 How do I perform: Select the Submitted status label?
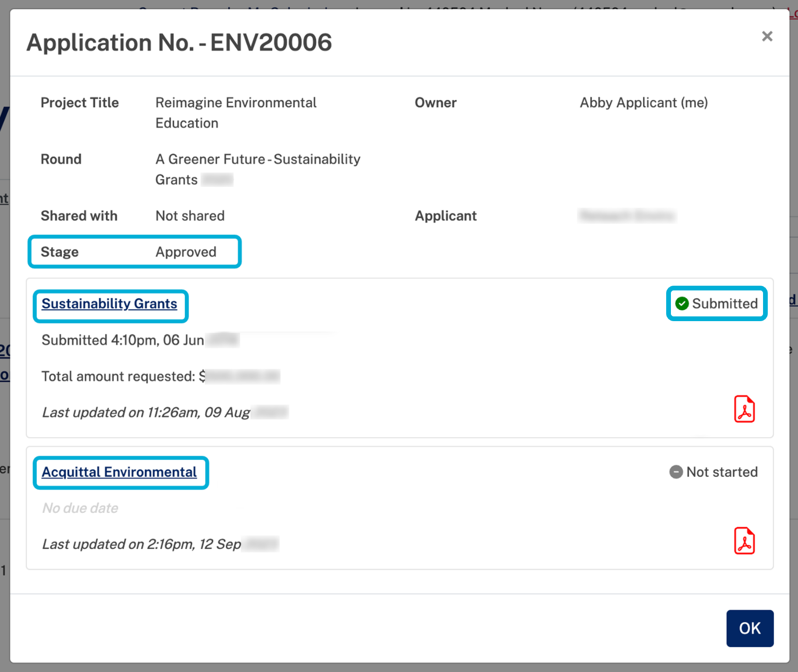(724, 304)
